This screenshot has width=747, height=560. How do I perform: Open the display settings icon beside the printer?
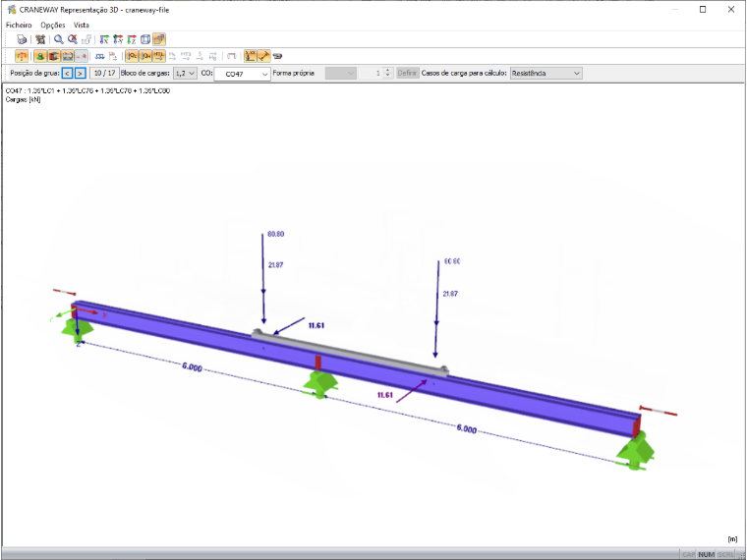pos(40,39)
